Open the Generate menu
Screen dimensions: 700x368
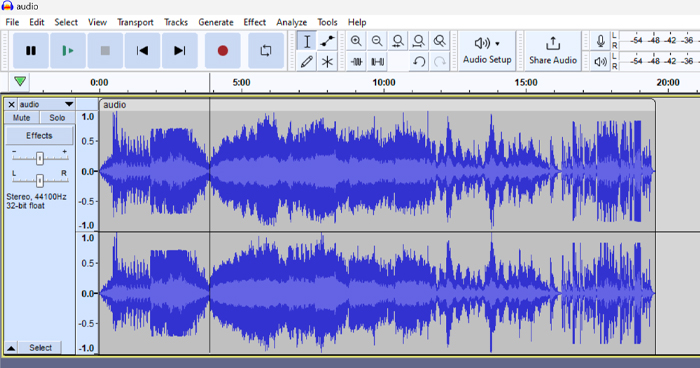pos(216,22)
